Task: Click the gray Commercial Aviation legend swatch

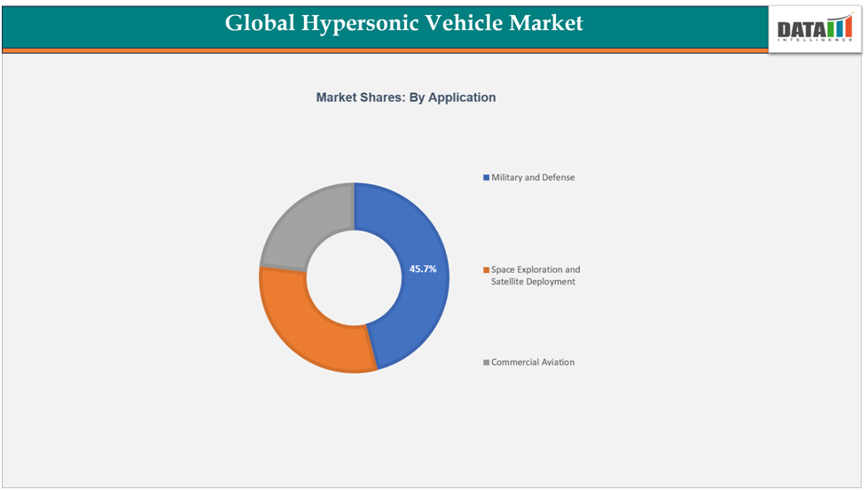Action: point(486,362)
